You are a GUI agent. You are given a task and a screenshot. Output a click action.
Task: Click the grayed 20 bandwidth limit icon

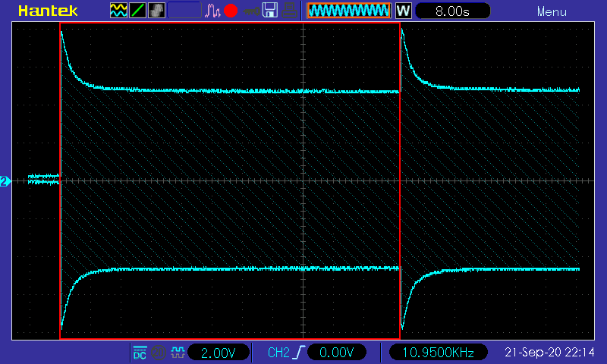(x=158, y=353)
